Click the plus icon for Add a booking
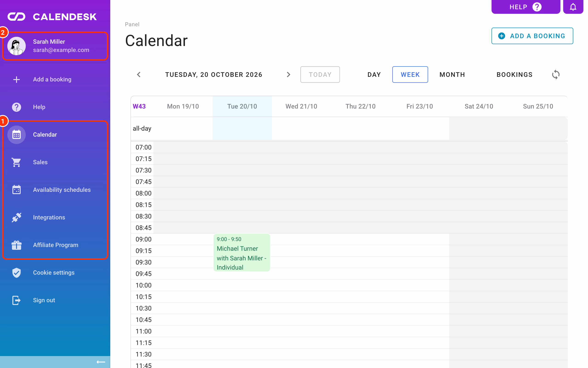The width and height of the screenshot is (588, 368). (x=17, y=79)
